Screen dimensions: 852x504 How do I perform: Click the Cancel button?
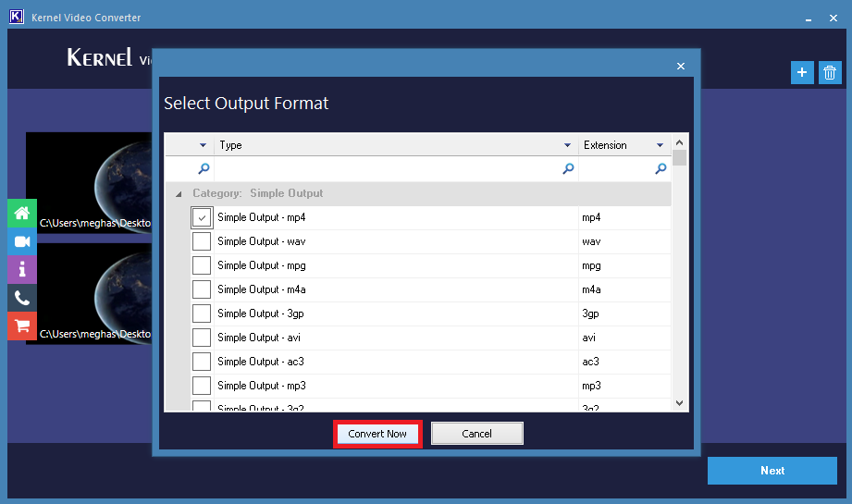pyautogui.click(x=477, y=434)
